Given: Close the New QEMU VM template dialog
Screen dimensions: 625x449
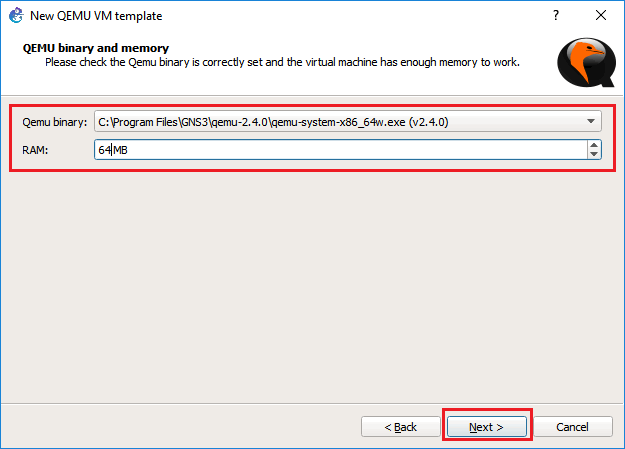Looking at the screenshot, I should click(601, 16).
